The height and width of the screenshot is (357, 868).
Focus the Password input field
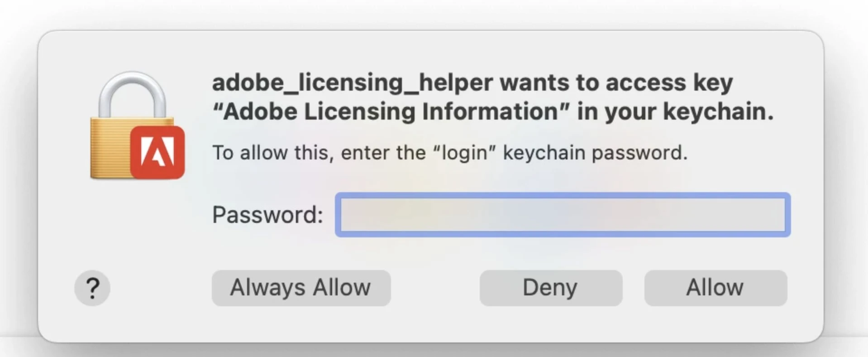coord(563,215)
